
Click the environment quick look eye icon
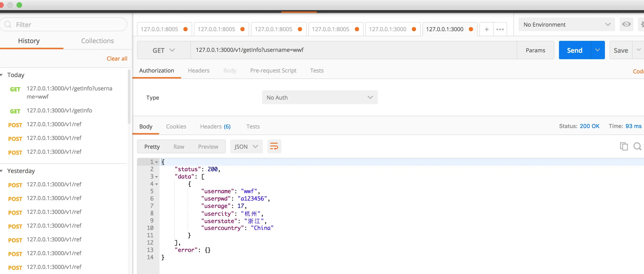tap(626, 25)
